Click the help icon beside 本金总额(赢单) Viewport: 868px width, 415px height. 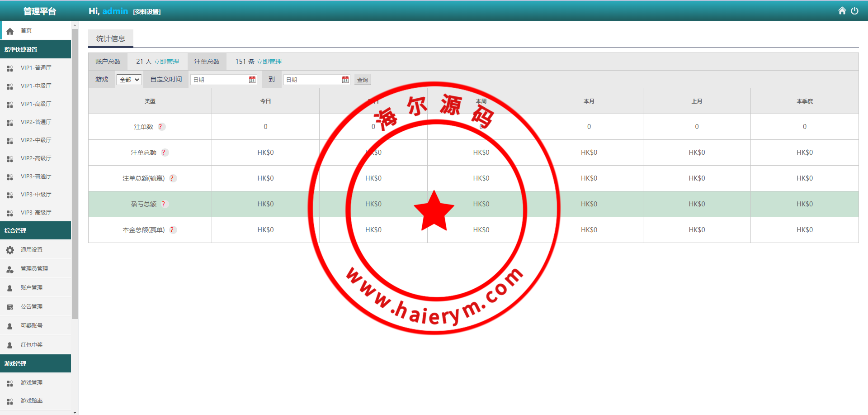coord(172,230)
